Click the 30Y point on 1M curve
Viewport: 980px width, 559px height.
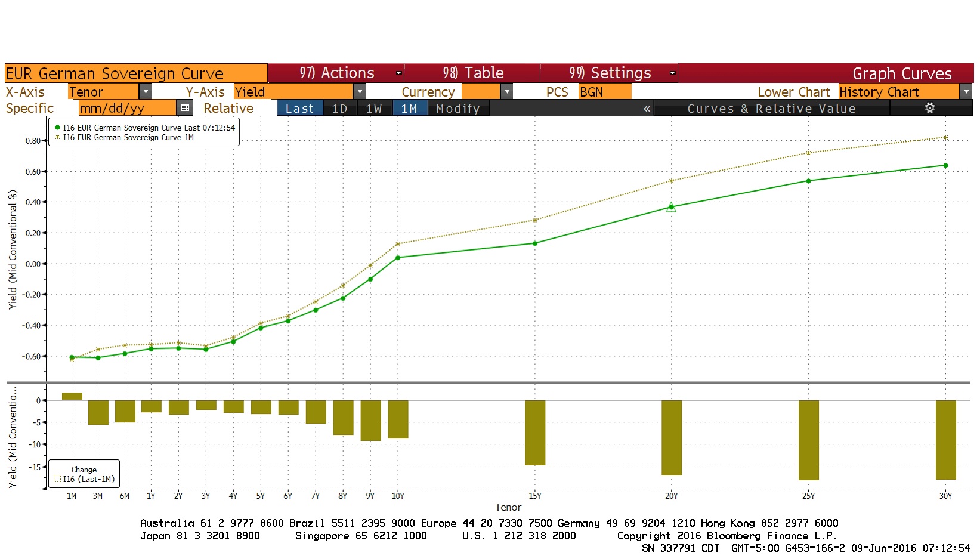point(945,138)
